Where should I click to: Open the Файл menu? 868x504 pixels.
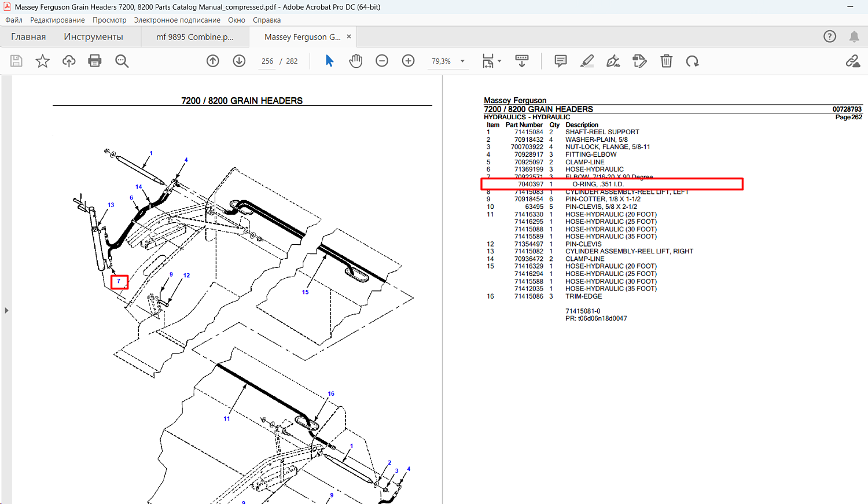click(x=14, y=20)
